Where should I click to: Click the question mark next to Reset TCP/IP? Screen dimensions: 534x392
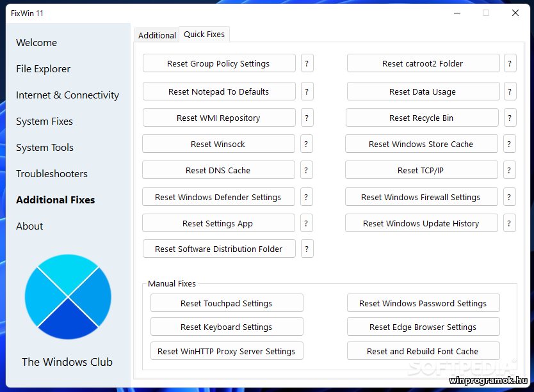(x=510, y=170)
